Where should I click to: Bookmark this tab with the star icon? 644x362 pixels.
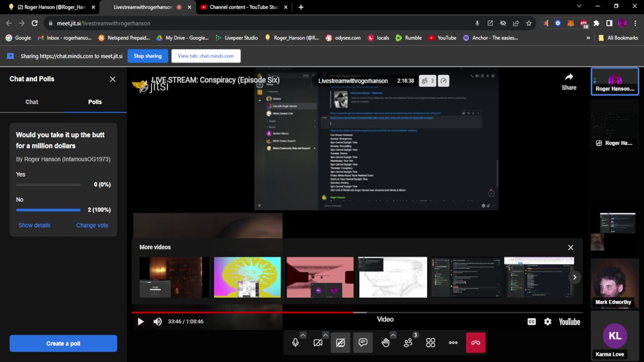529,23
